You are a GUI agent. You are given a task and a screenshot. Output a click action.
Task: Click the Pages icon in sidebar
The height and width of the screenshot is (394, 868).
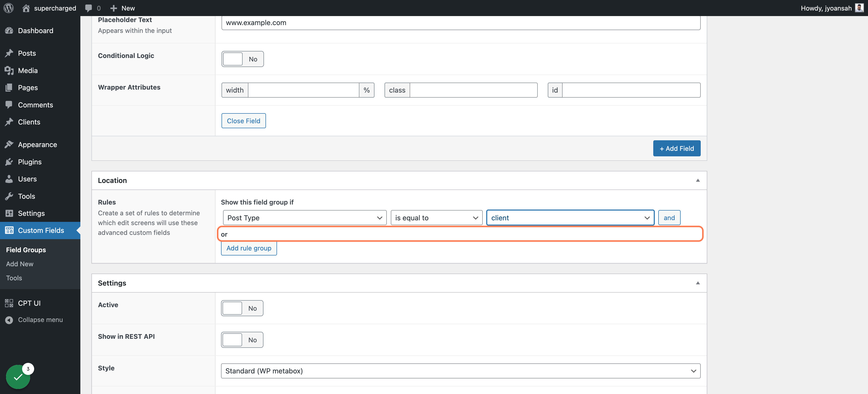pos(9,88)
